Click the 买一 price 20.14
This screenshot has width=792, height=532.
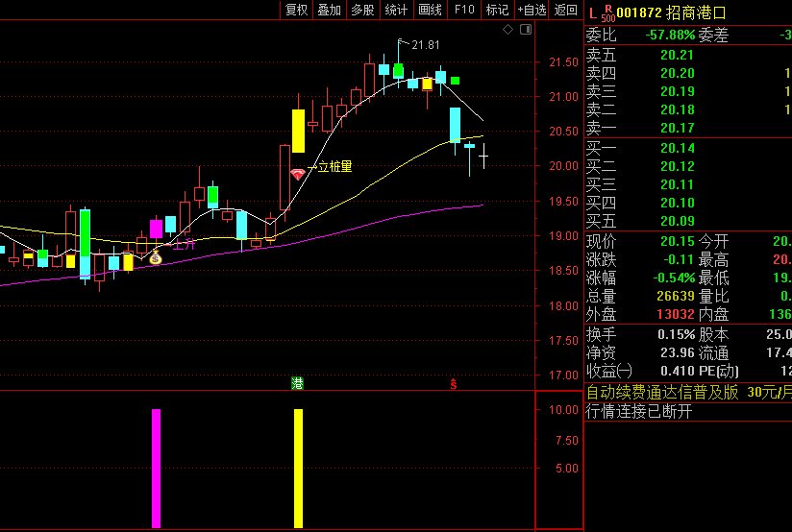(x=678, y=148)
